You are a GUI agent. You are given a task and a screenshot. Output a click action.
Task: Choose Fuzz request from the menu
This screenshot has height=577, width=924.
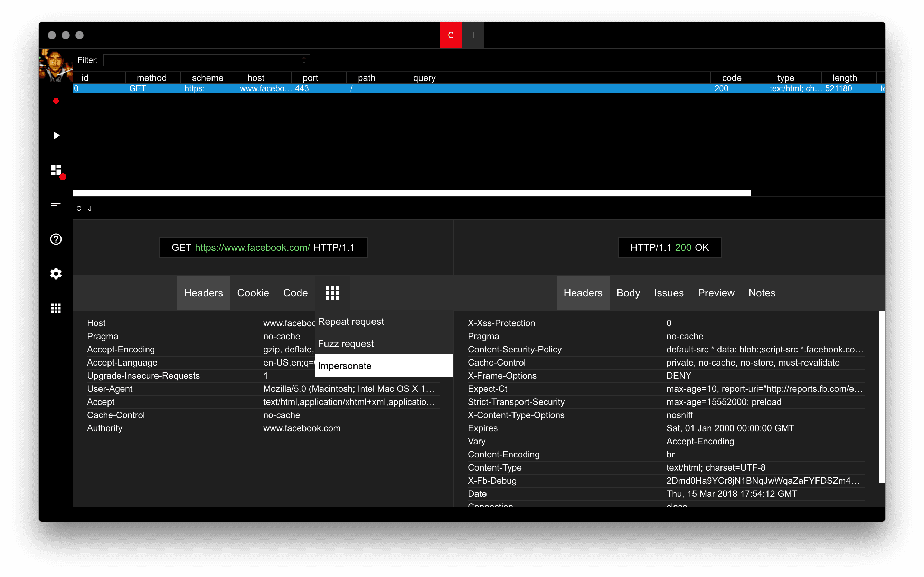[x=384, y=344]
